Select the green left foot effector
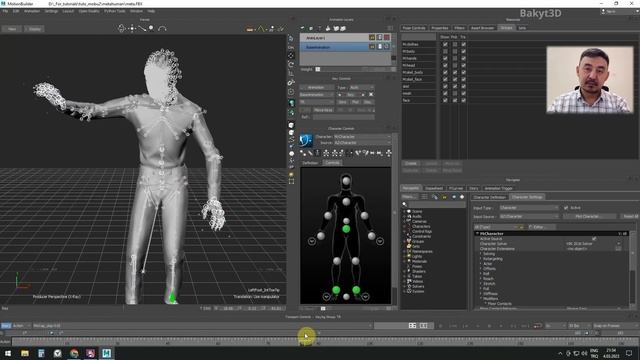This screenshot has height=360, width=640. coord(356,290)
